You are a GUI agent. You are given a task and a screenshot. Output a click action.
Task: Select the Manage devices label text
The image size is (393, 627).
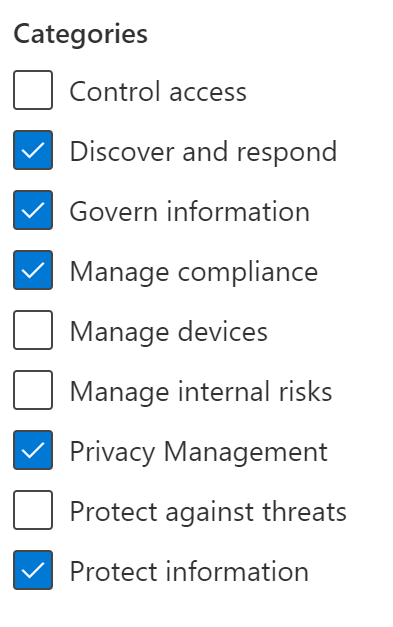coord(169,332)
